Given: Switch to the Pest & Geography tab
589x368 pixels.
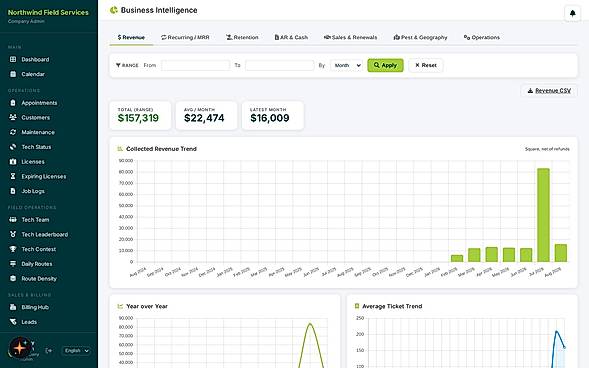Looking at the screenshot, I should coord(420,37).
